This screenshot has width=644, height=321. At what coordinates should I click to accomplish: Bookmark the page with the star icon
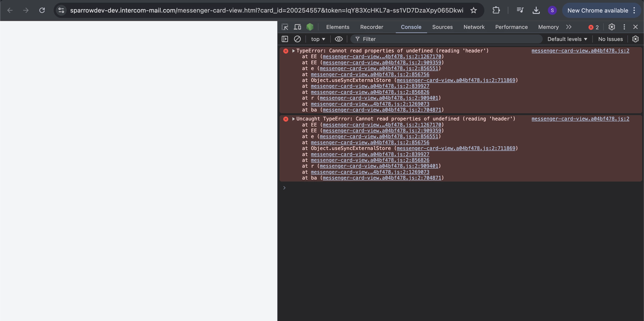(474, 10)
